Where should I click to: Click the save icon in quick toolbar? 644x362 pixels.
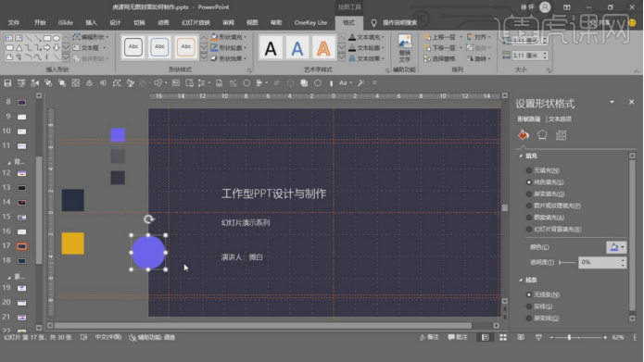point(7,83)
